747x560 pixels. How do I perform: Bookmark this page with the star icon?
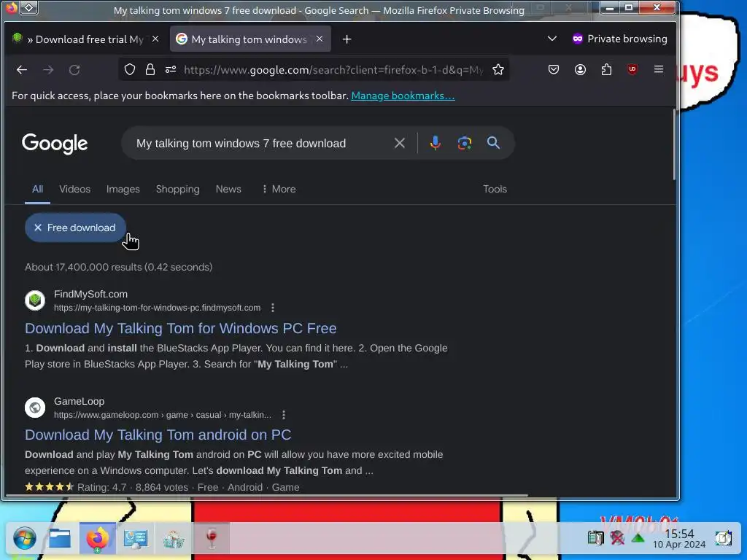coord(498,69)
